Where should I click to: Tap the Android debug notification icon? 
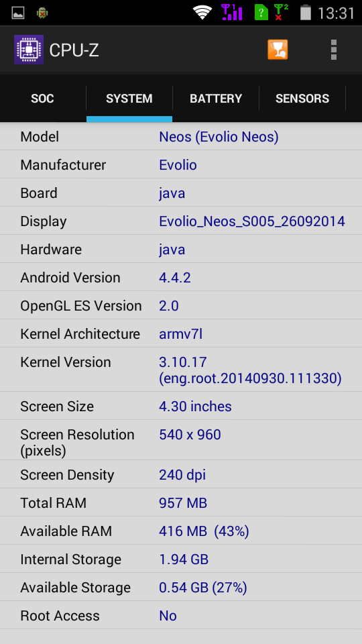coord(42,13)
